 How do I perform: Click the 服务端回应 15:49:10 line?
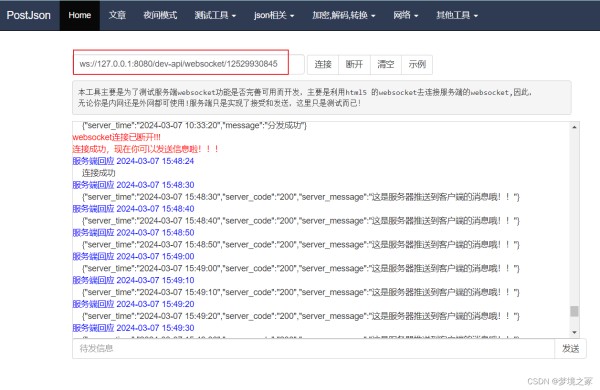pos(133,280)
